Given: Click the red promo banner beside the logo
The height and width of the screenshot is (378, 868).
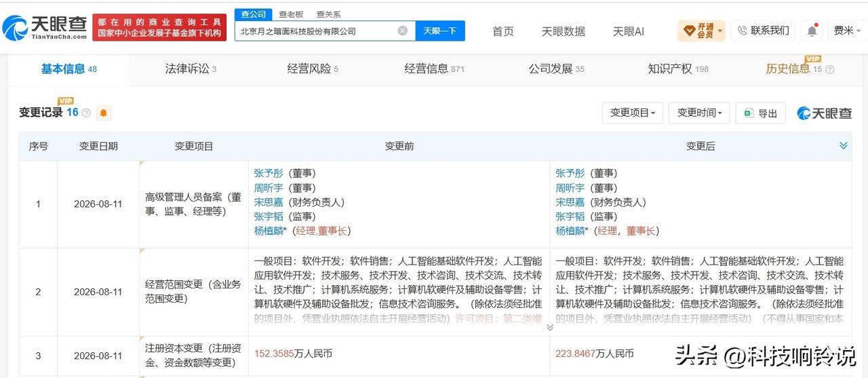Looking at the screenshot, I should 159,28.
